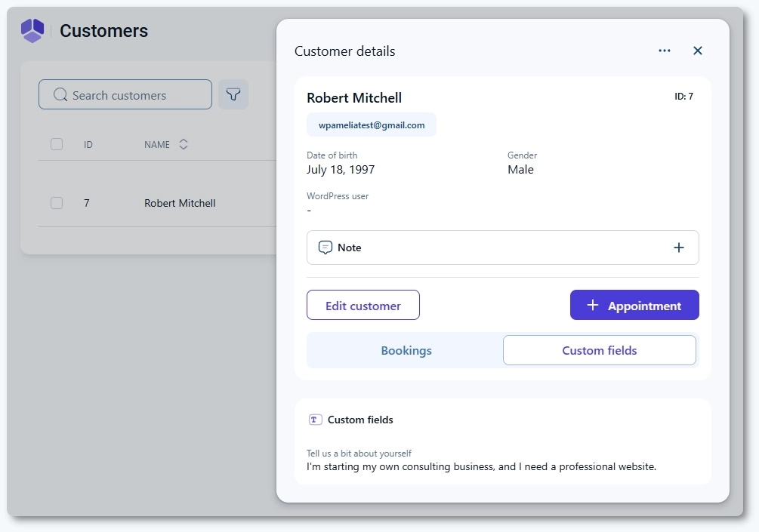Image resolution: width=759 pixels, height=532 pixels.
Task: Click the consulting business answer text
Action: [481, 467]
